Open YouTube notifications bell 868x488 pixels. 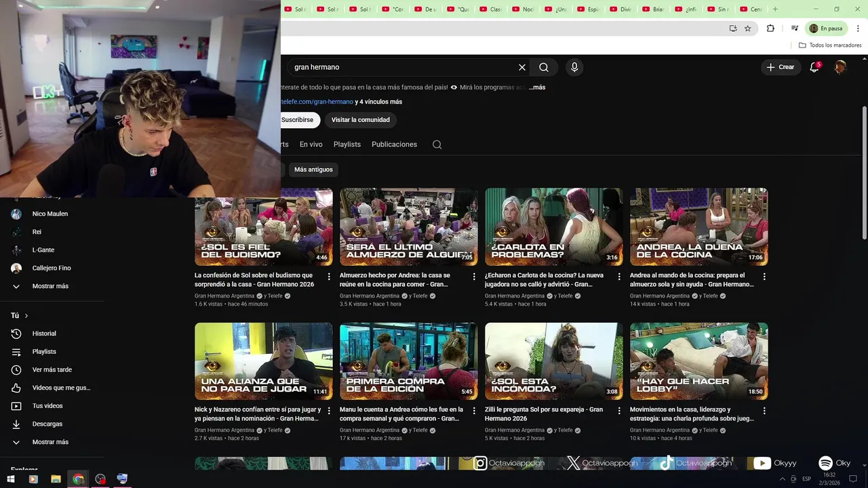(x=814, y=67)
